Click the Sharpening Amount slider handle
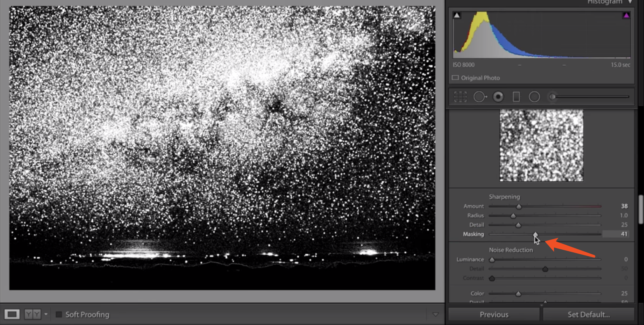Image resolution: width=644 pixels, height=325 pixels. [x=519, y=207]
